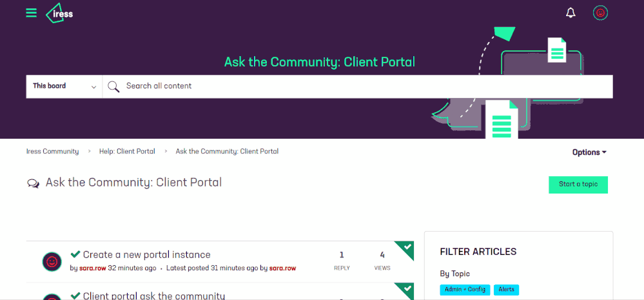Open topic Client portal ask the community
The image size is (644, 300).
(x=154, y=295)
